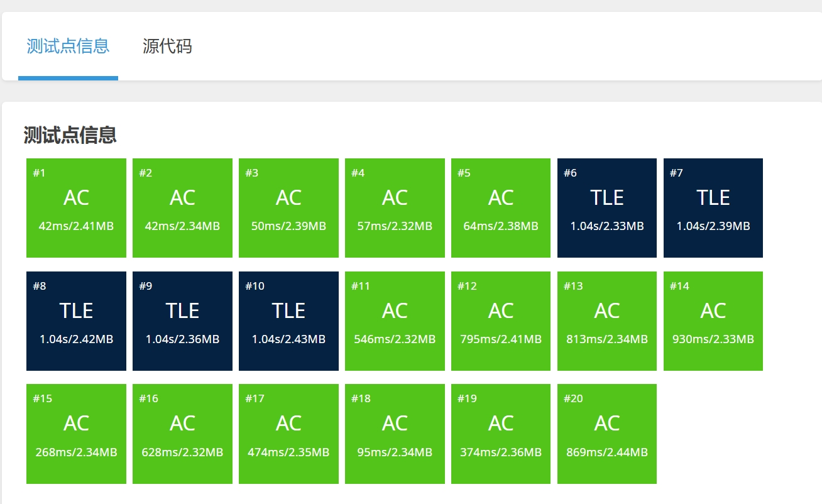Switch to the 源代码 tab
Image resolution: width=822 pixels, height=504 pixels.
[167, 46]
